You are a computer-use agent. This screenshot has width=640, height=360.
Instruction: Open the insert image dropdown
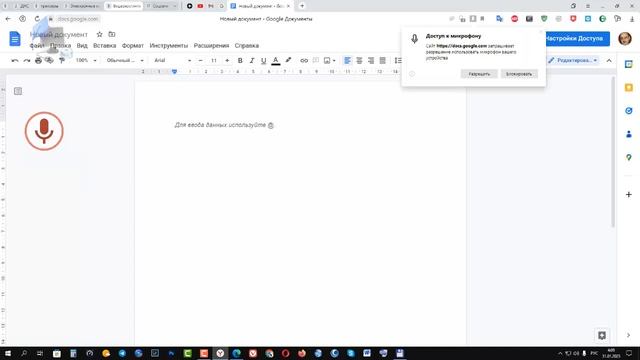(x=329, y=60)
